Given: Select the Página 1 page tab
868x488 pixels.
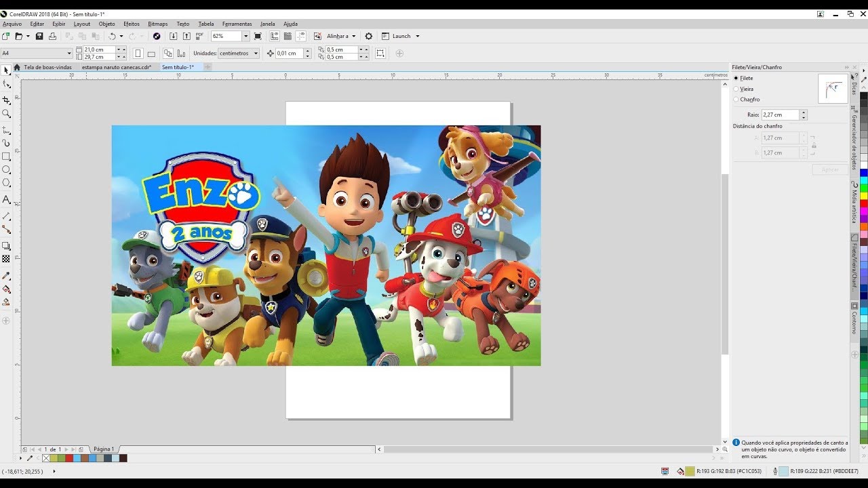Looking at the screenshot, I should pyautogui.click(x=104, y=449).
